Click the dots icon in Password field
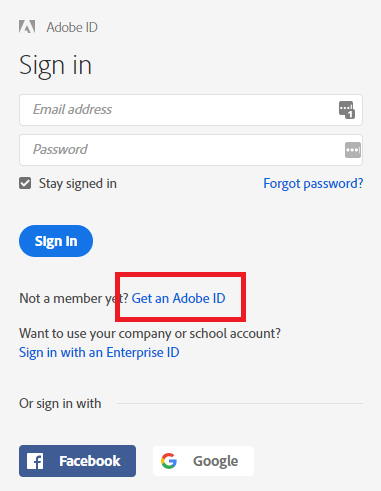The width and height of the screenshot is (381, 491). tap(353, 150)
